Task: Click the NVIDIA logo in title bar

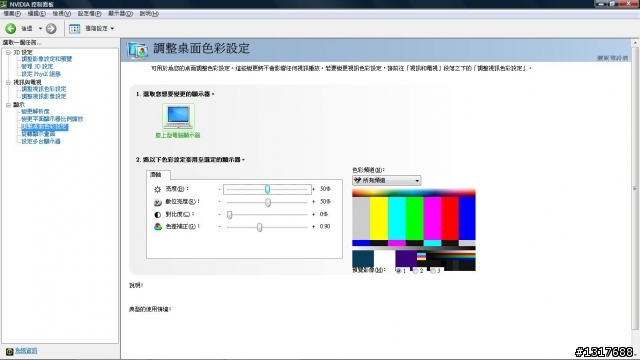Action: tap(4, 4)
